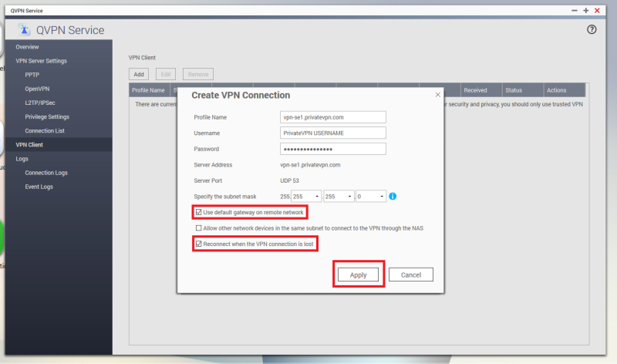Click the Username input field
The height and width of the screenshot is (364, 617).
coord(333,133)
